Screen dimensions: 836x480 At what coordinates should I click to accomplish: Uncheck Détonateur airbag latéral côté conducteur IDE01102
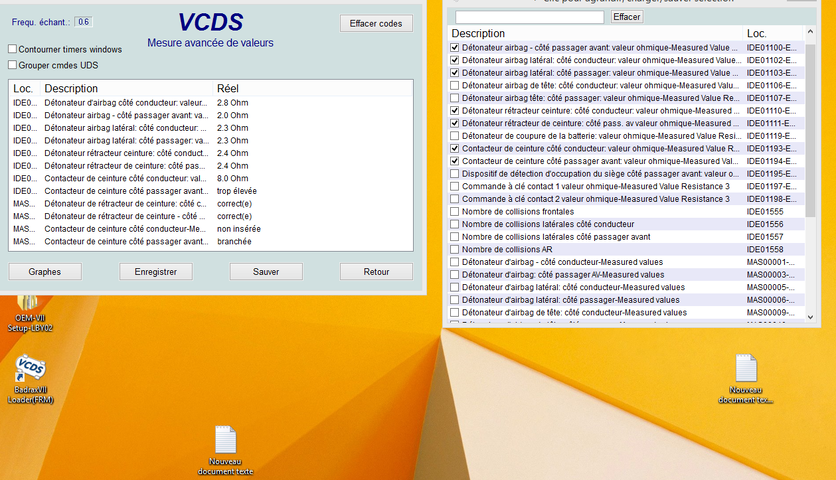click(x=455, y=60)
